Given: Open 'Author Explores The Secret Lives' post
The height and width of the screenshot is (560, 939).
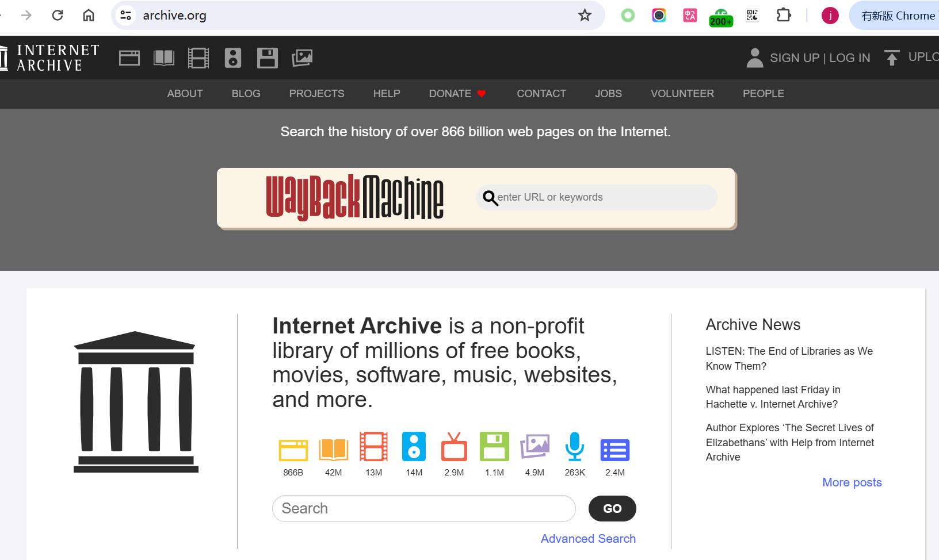Looking at the screenshot, I should click(x=790, y=442).
